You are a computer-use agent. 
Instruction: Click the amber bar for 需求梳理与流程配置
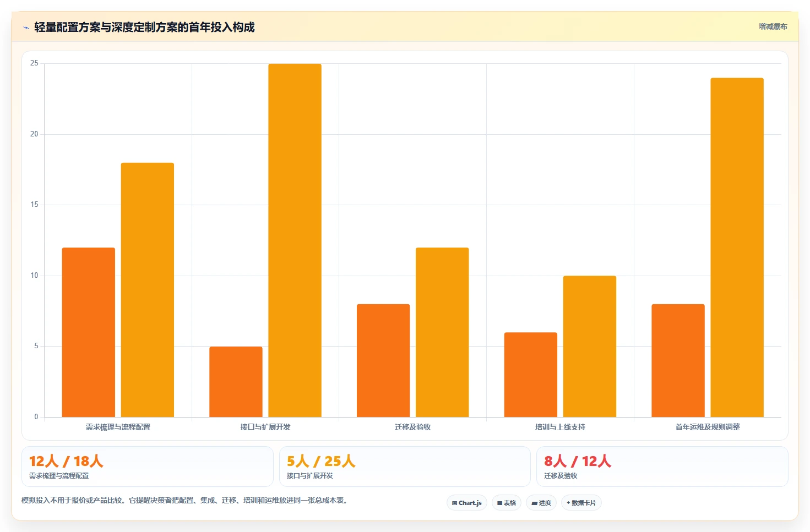(148, 290)
